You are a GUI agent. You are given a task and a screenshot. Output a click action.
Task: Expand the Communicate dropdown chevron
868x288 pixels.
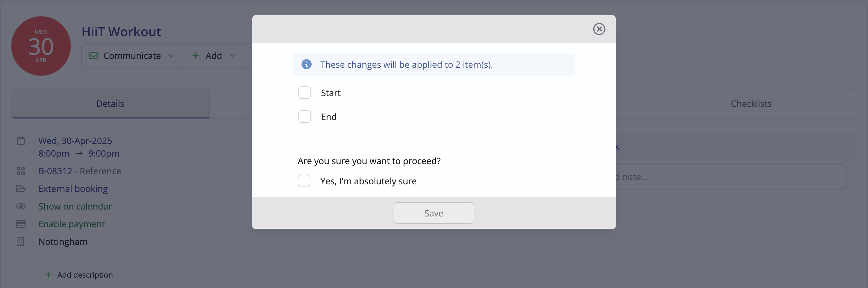pyautogui.click(x=171, y=55)
